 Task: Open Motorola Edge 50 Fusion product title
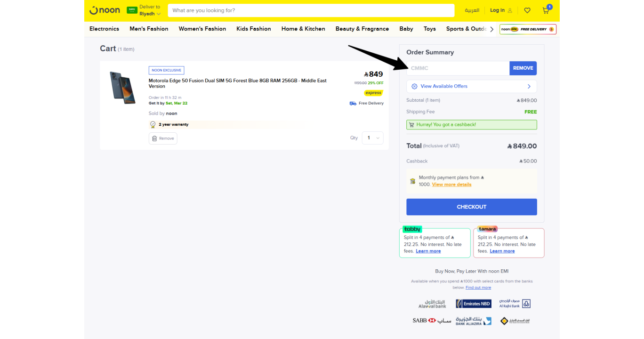[x=238, y=83]
